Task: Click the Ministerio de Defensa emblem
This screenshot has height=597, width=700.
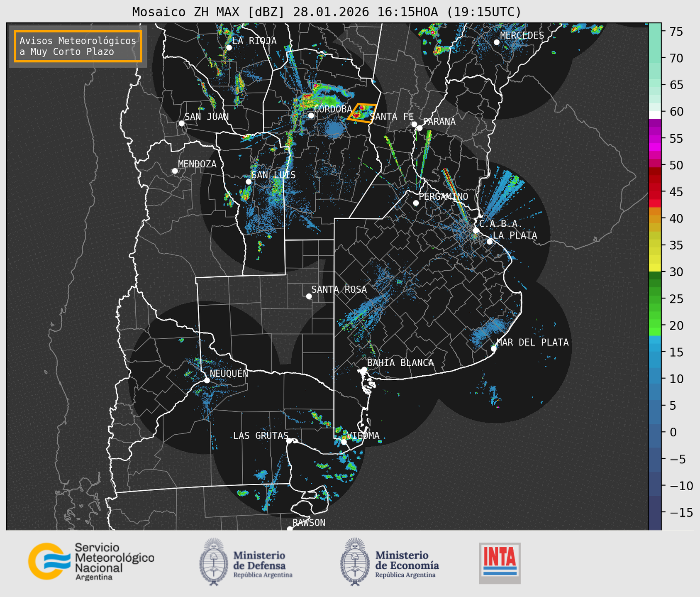Action: 214,562
